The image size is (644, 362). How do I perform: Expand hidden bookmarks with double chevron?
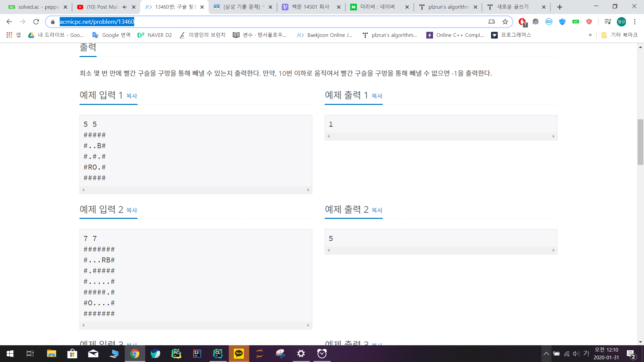[x=590, y=35]
